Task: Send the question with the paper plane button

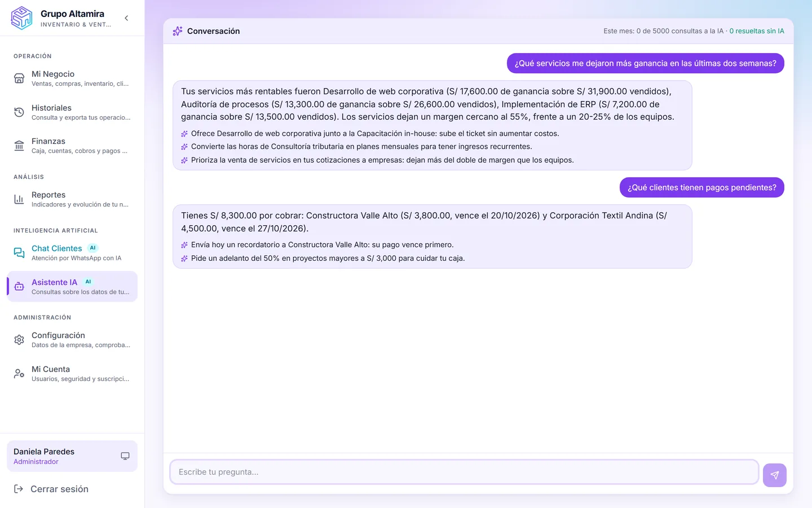Action: (x=775, y=475)
